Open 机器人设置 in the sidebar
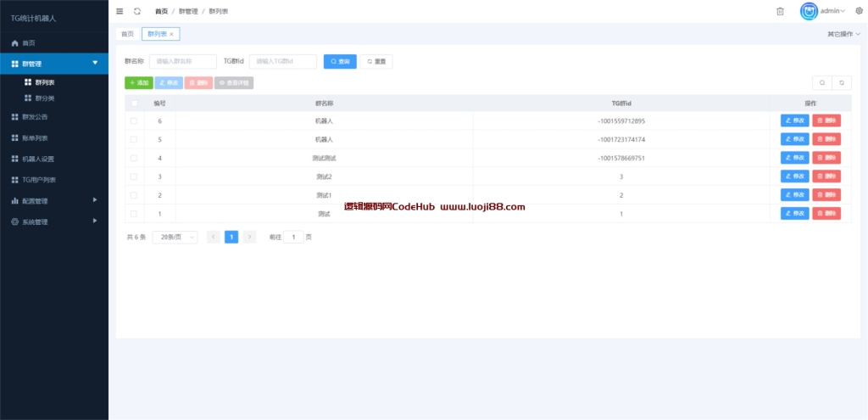Screen dimensions: 868x420 (54, 159)
